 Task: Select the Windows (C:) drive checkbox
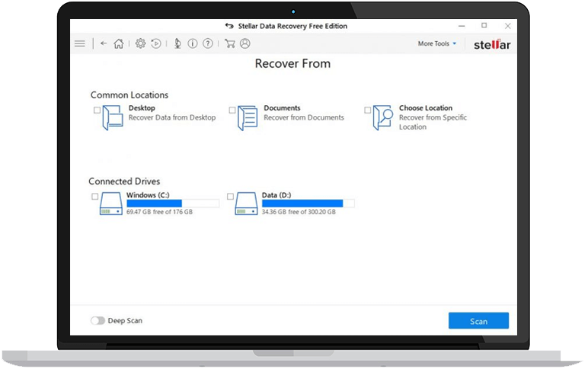95,197
